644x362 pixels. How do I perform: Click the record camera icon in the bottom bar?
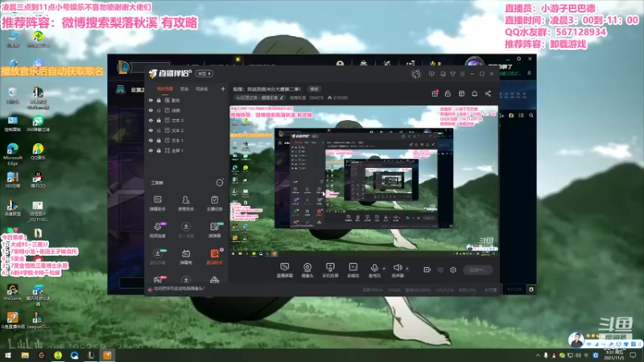click(x=427, y=269)
